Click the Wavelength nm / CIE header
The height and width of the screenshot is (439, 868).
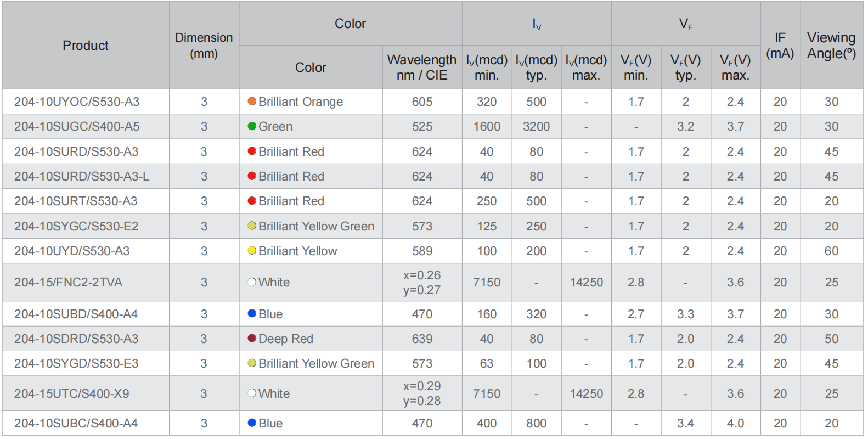[421, 67]
